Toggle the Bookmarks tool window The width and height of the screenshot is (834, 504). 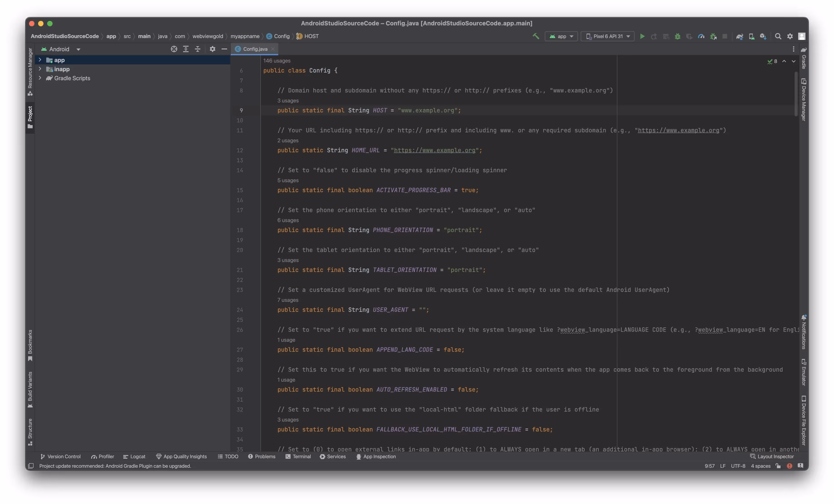point(30,345)
